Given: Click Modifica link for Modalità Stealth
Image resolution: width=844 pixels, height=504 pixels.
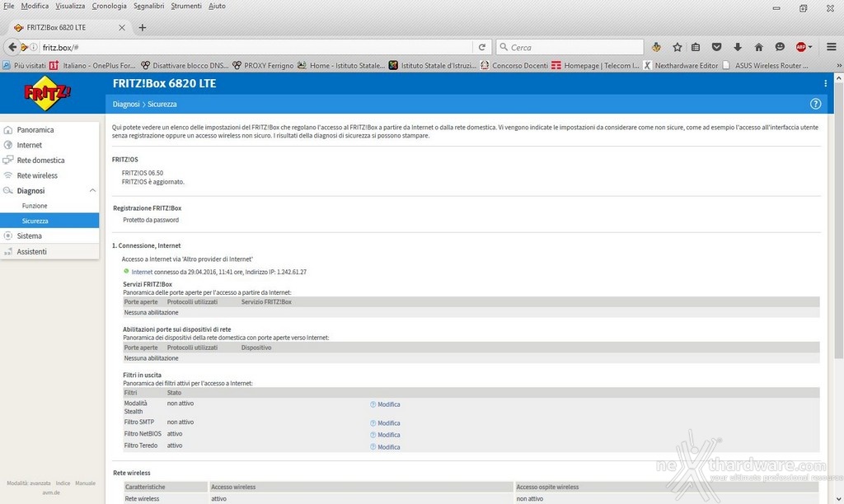Looking at the screenshot, I should pyautogui.click(x=389, y=404).
